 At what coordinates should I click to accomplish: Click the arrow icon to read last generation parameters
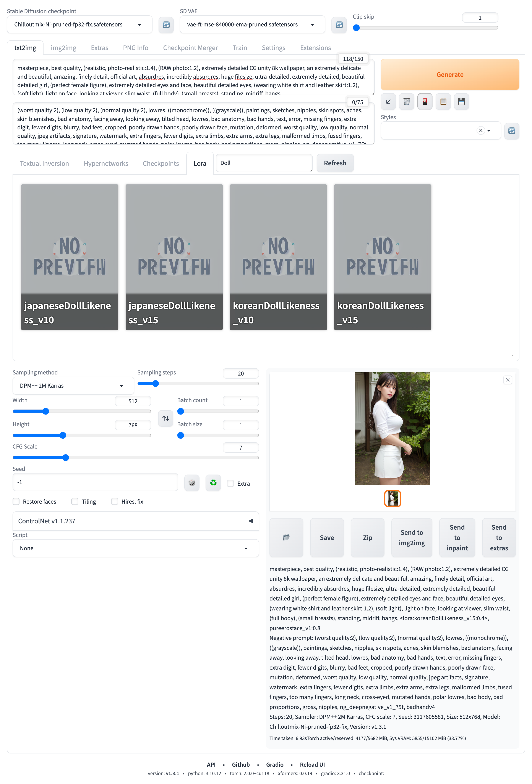click(x=388, y=102)
